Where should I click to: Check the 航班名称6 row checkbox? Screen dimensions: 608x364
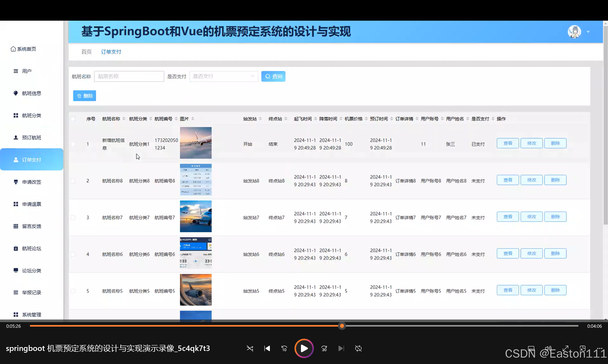tap(73, 254)
